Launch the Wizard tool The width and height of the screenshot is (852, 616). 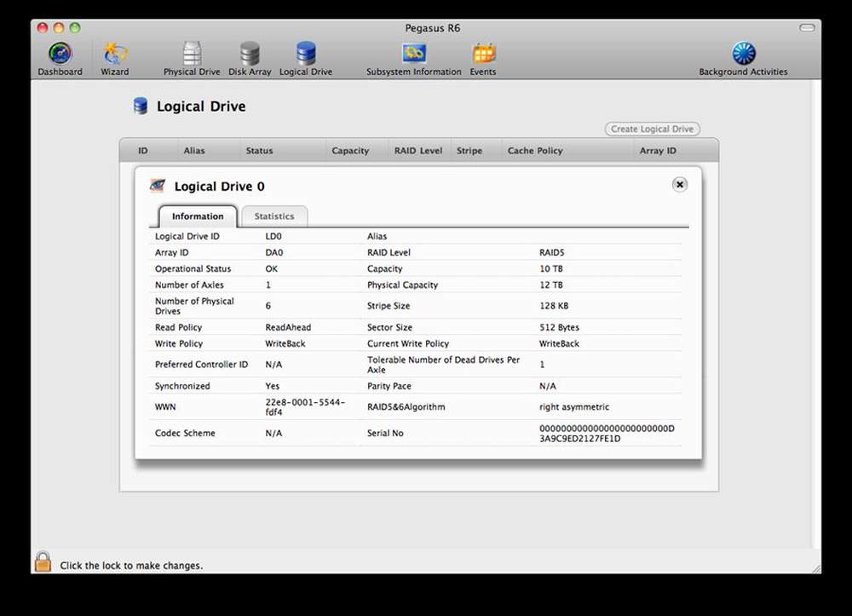point(115,59)
